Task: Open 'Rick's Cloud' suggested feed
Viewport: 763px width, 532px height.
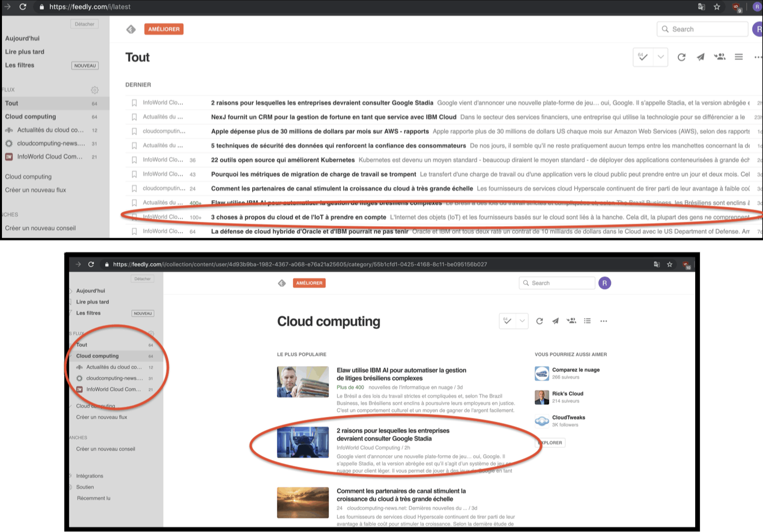Action: (x=567, y=394)
